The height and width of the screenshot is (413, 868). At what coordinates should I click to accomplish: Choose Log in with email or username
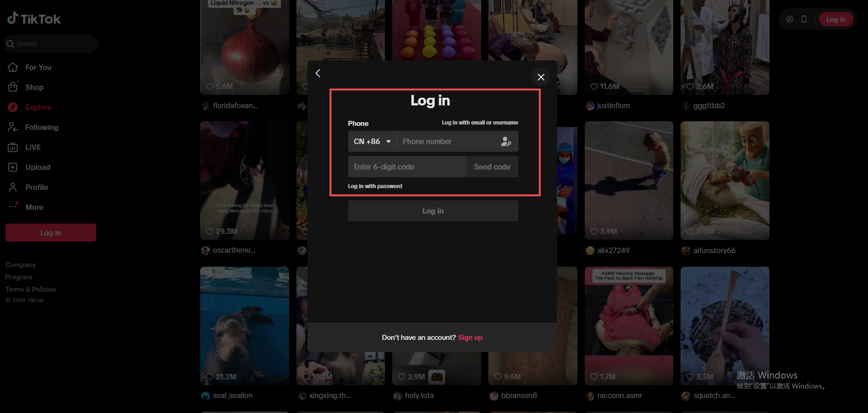tap(480, 123)
